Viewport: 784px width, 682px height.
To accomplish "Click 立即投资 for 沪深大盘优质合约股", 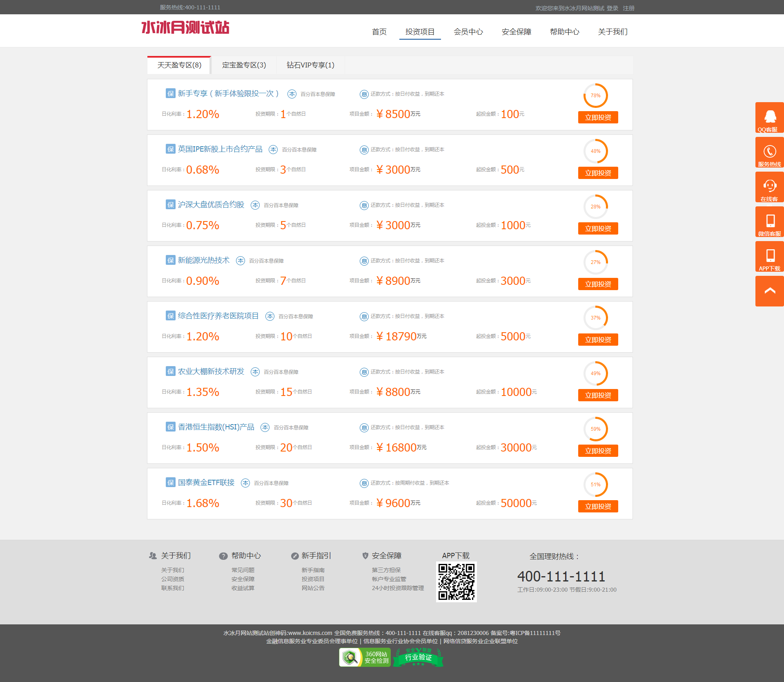I will tap(598, 228).
